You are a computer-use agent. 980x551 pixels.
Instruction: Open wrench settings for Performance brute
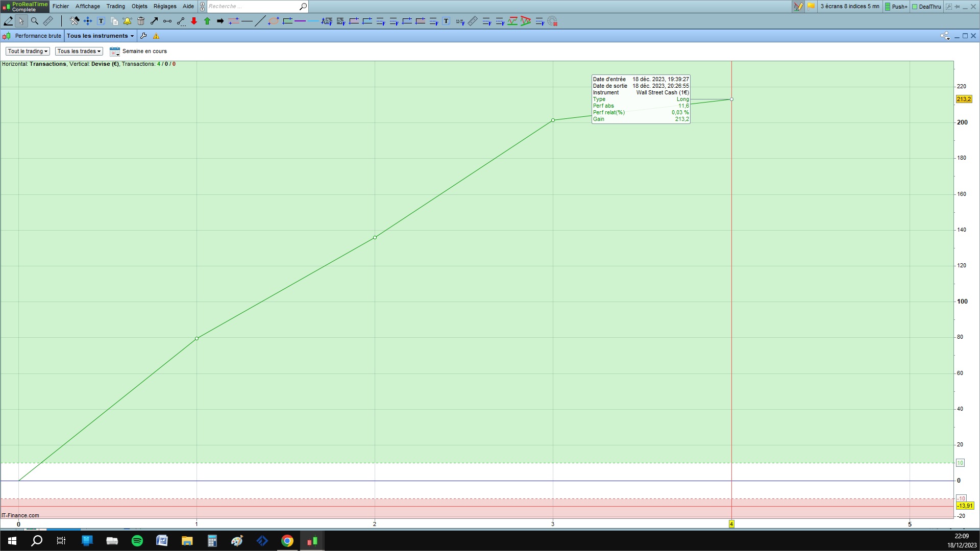(x=143, y=36)
